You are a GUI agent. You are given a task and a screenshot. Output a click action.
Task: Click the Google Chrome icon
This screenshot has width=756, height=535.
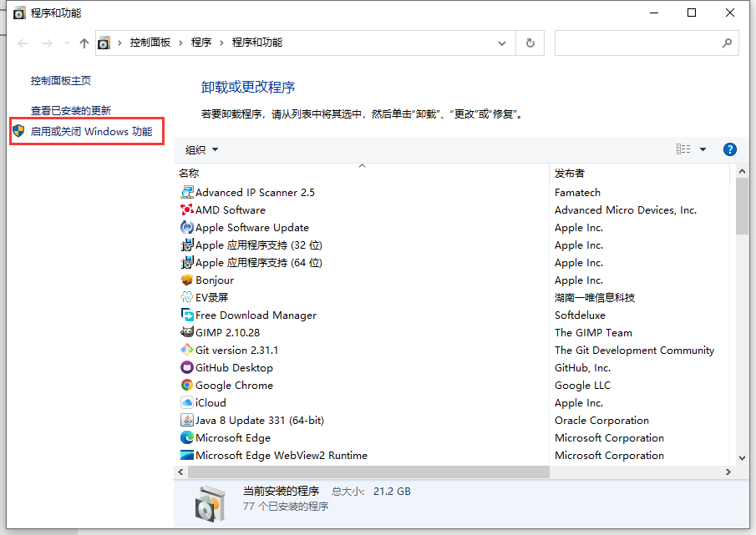tap(186, 385)
